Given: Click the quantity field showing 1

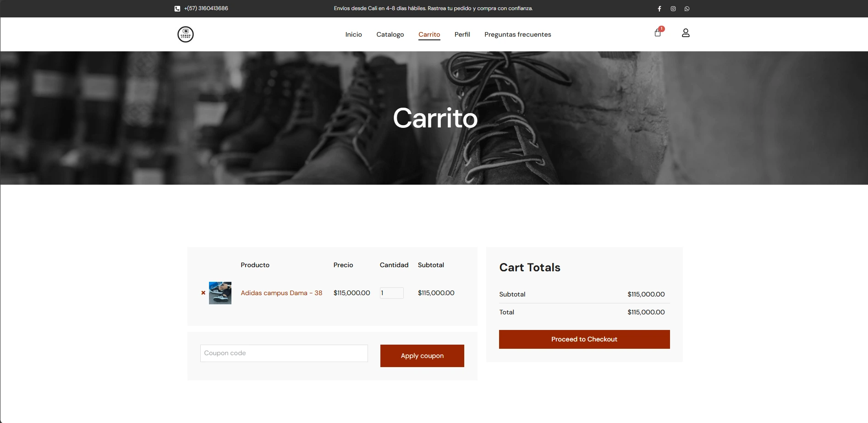Looking at the screenshot, I should [x=391, y=293].
